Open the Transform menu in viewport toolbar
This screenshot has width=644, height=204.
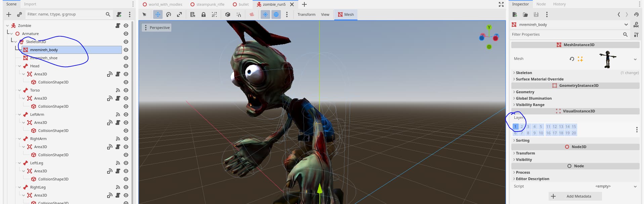pyautogui.click(x=306, y=14)
